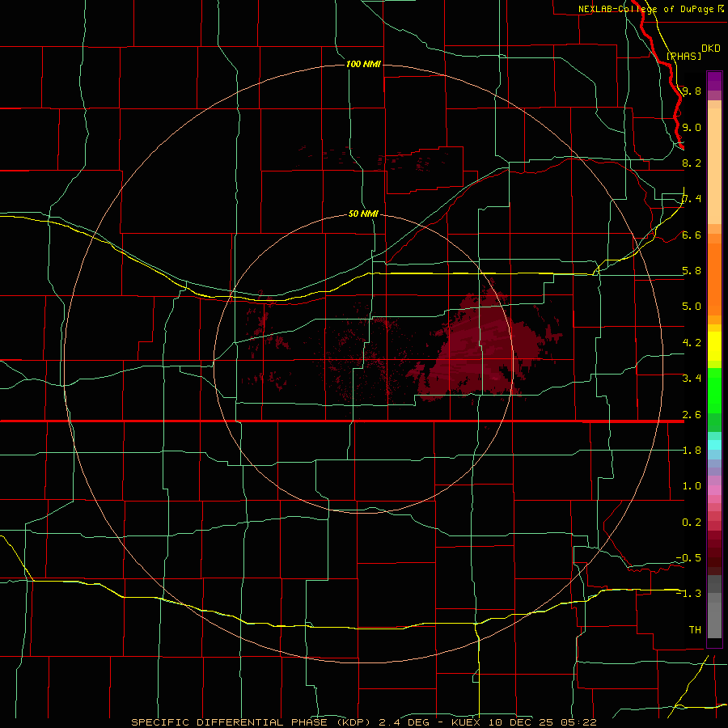Screen dimensions: 728x728
Task: Click the 100 NMI range ring label
Action: (x=363, y=64)
